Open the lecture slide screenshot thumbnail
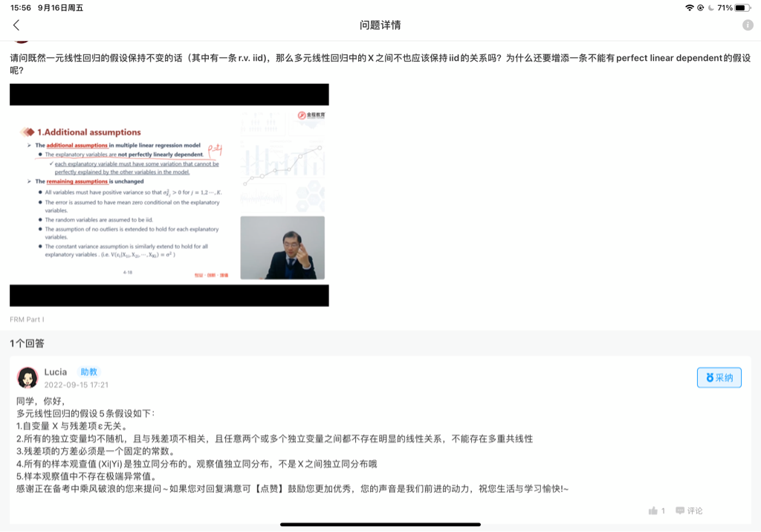Viewport: 761px width, 532px height. [169, 195]
